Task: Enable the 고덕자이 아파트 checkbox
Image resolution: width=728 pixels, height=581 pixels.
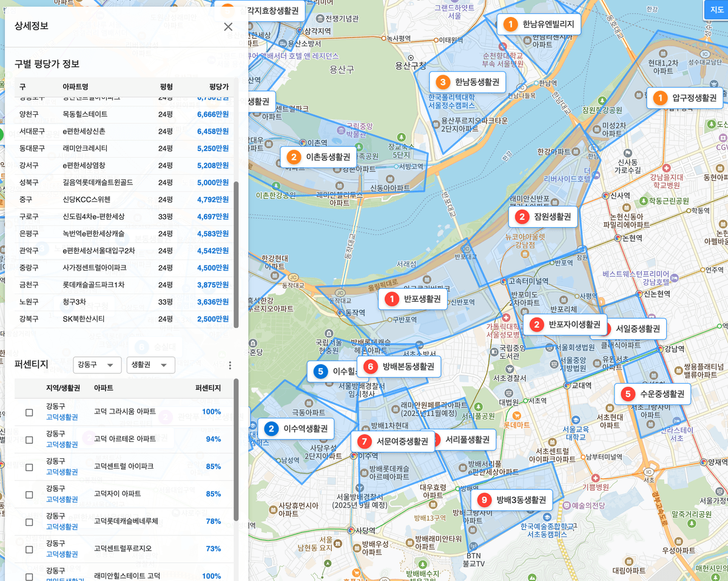Action: (x=29, y=495)
